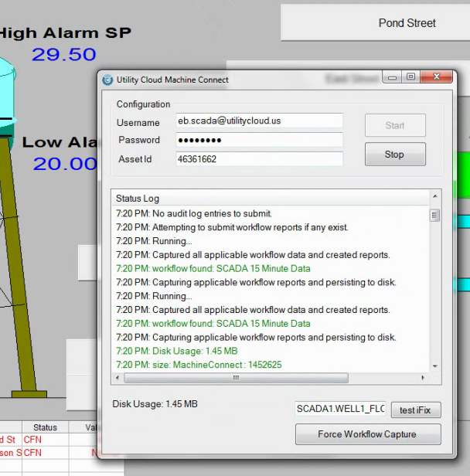The image size is (470, 476).
Task: Focus the Username input field
Action: [259, 121]
